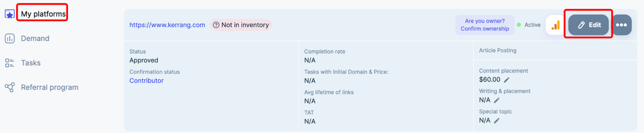Click the Demand chart icon
The width and height of the screenshot is (644, 133).
[10, 38]
